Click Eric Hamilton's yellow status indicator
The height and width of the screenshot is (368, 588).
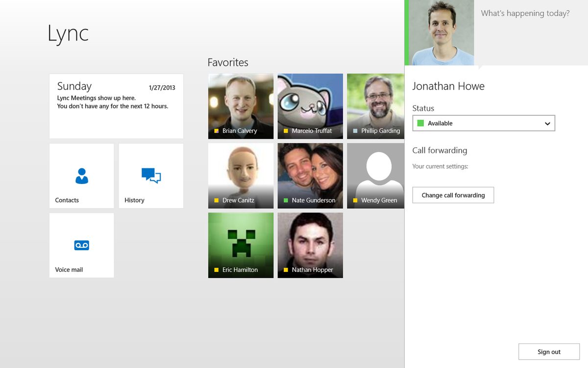(x=217, y=270)
